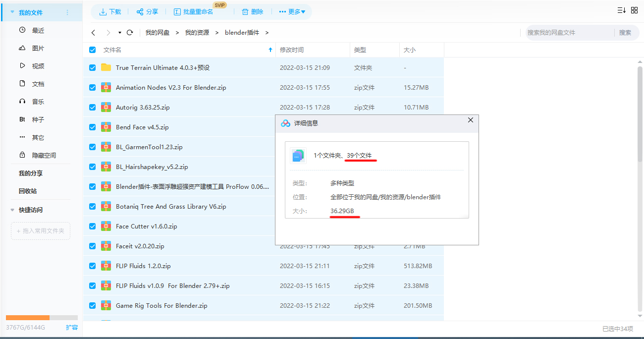The image size is (644, 339).
Task: Open 我的资源 breadcrumb
Action: pos(197,33)
